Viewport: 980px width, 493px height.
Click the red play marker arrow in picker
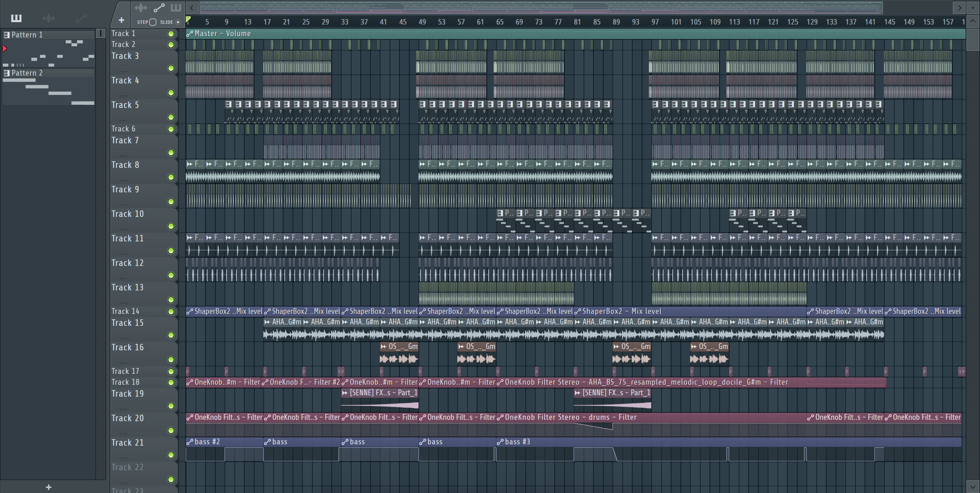4,48
